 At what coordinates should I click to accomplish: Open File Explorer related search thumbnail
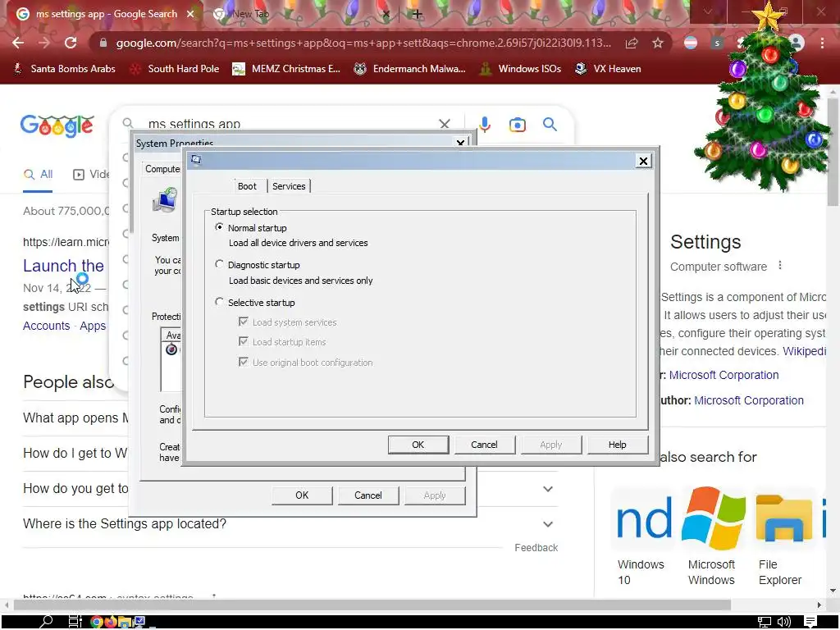(x=783, y=518)
